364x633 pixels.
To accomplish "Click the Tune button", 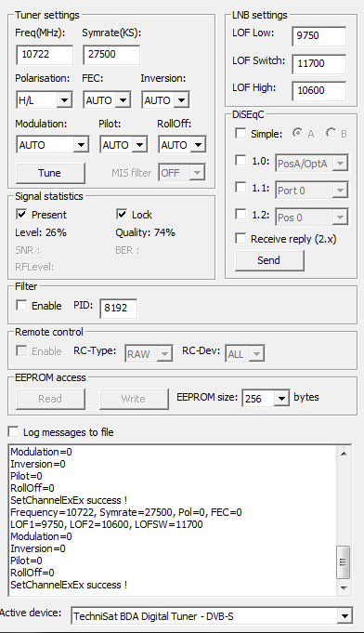I will click(x=50, y=173).
